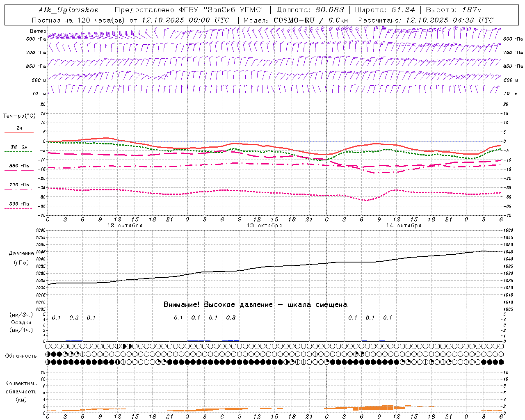Click the Внимание! Высокое давление warning text
Viewport: 525px width, 420px height.
coord(256,304)
